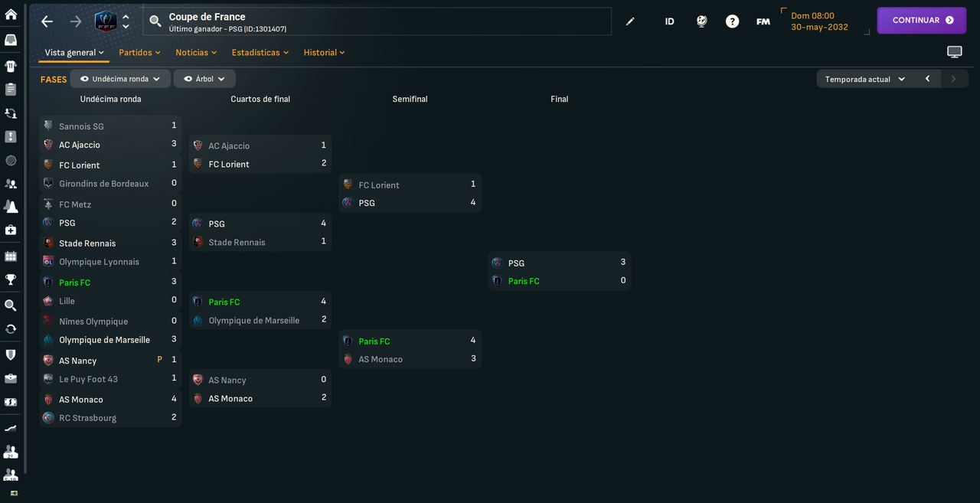Open the Vista general tab menu
Image resolution: width=980 pixels, height=503 pixels.
point(74,53)
